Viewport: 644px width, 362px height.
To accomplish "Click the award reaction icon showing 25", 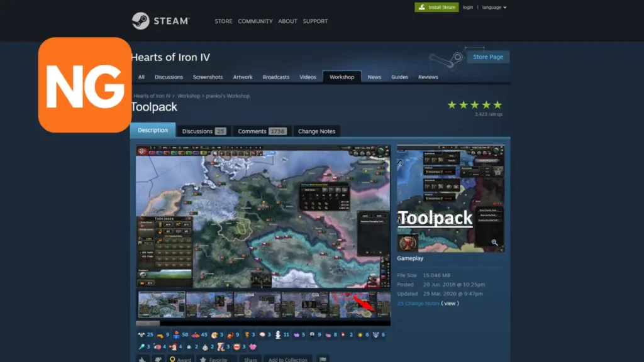I will coord(142,335).
